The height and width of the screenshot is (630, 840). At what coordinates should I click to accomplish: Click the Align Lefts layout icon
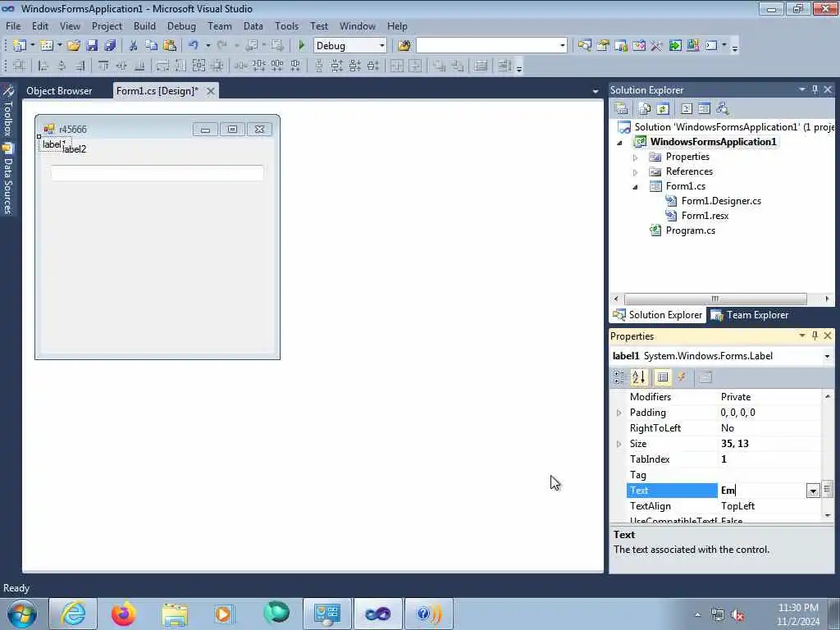pyautogui.click(x=43, y=66)
